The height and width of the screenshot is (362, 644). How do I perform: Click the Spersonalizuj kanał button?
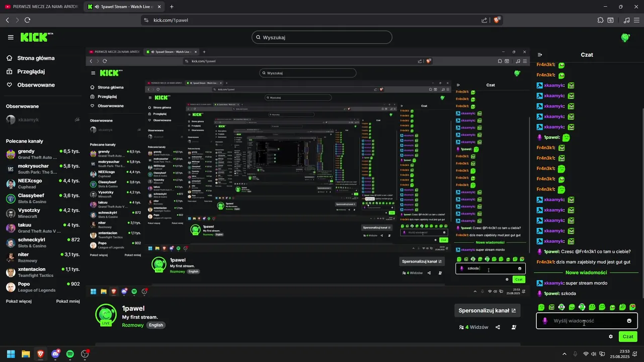pos(487,310)
